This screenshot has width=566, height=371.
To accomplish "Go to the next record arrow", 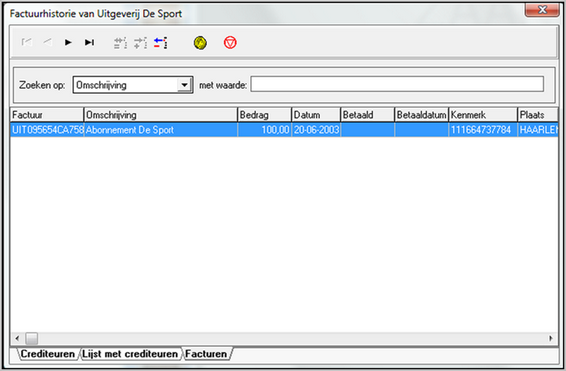I will [68, 43].
